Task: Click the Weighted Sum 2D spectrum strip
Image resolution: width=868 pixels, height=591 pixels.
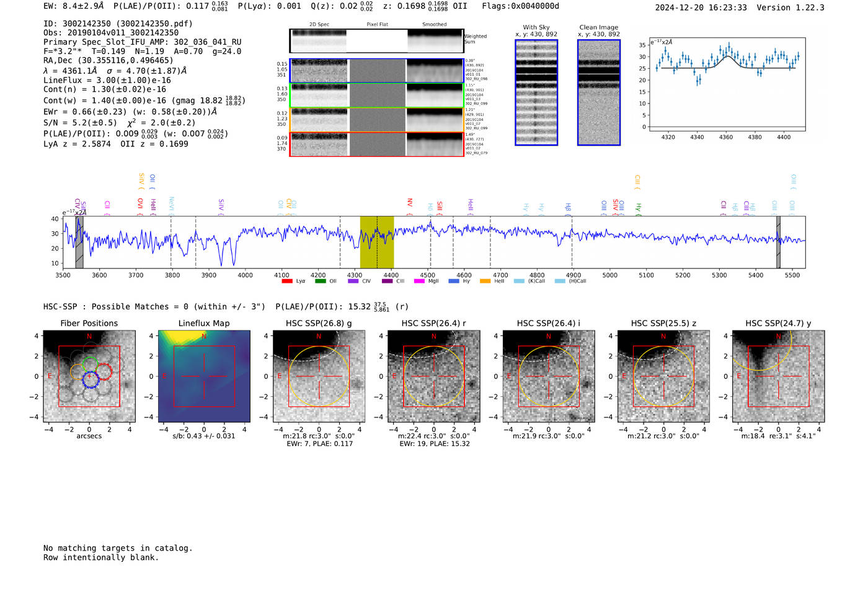Action: tap(377, 41)
